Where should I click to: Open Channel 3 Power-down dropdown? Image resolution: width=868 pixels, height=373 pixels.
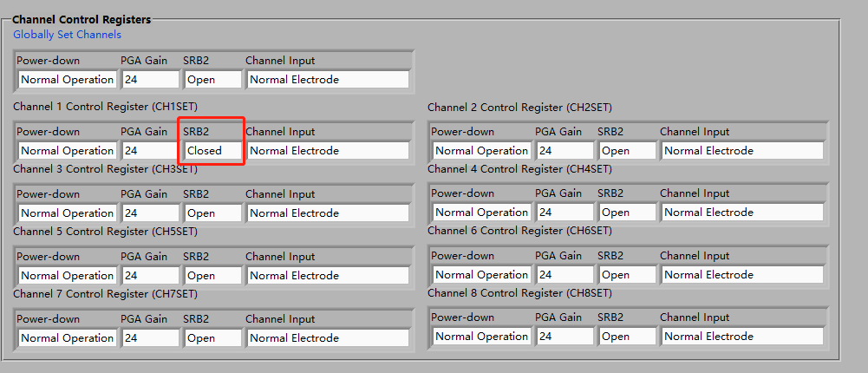coord(67,213)
